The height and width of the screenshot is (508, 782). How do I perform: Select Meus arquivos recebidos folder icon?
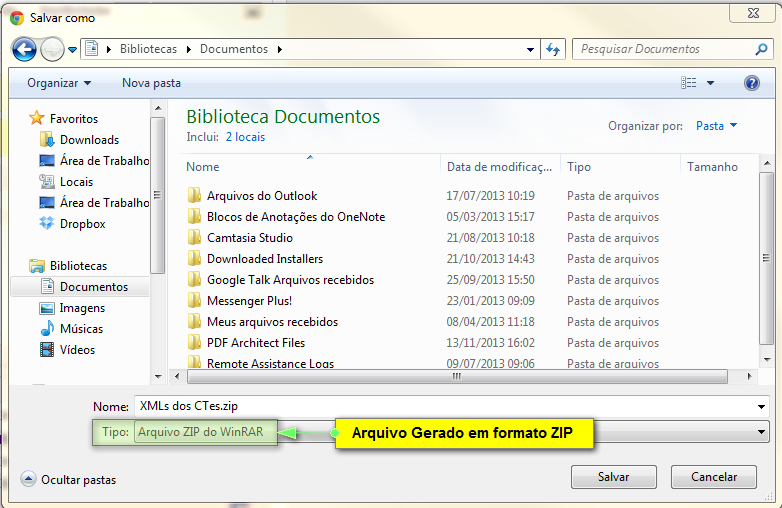(x=194, y=321)
